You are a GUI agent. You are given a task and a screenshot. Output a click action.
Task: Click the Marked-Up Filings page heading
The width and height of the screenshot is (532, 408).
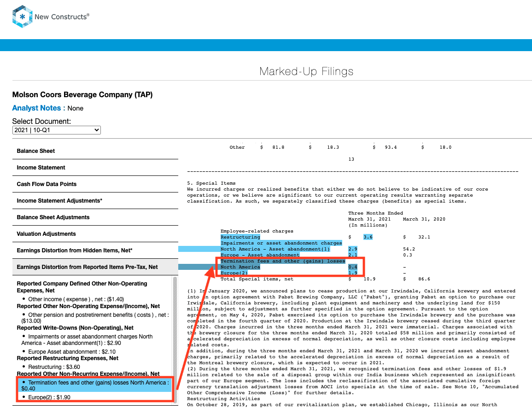[x=306, y=71]
